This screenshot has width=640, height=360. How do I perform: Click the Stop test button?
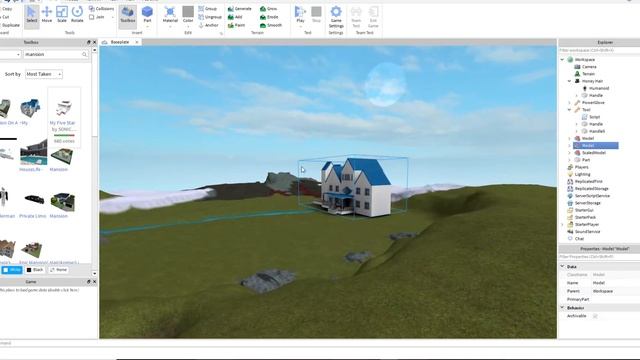click(316, 15)
